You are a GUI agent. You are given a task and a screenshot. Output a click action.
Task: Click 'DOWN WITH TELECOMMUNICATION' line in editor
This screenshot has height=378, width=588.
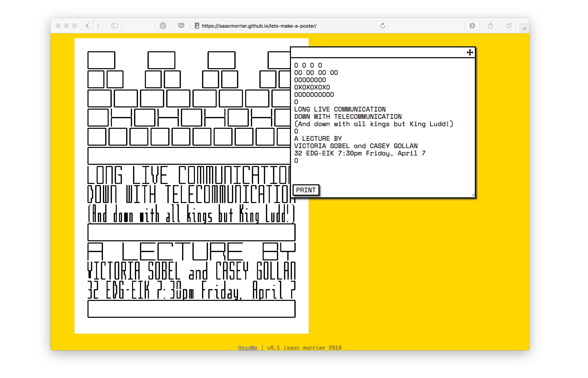click(348, 117)
